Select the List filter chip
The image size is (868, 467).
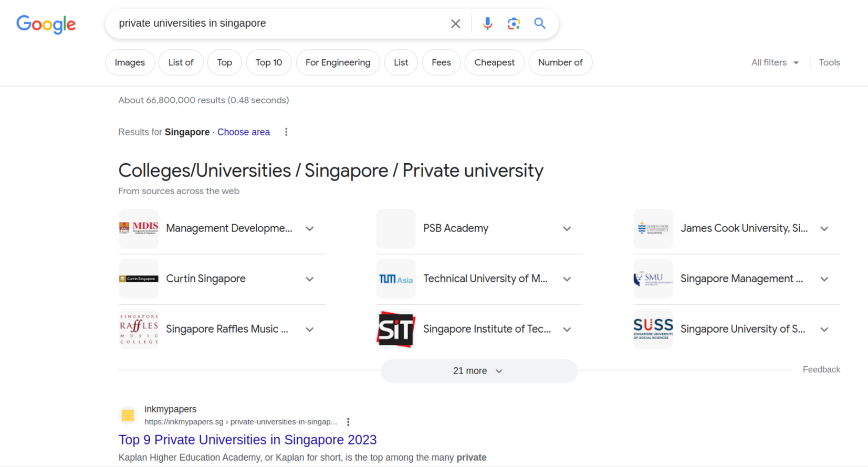pyautogui.click(x=401, y=62)
